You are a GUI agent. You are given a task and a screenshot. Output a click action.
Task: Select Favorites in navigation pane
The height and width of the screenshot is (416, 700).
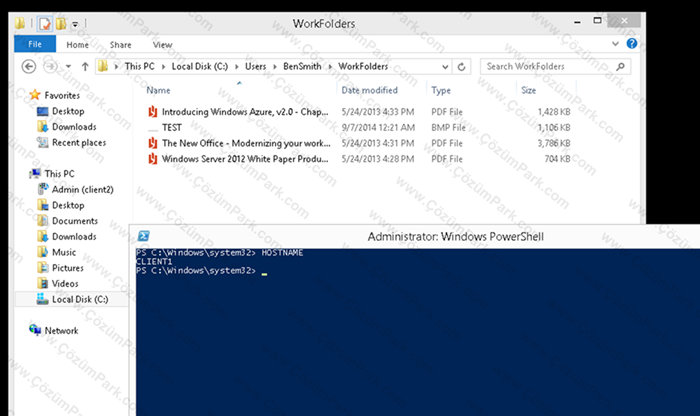point(62,95)
